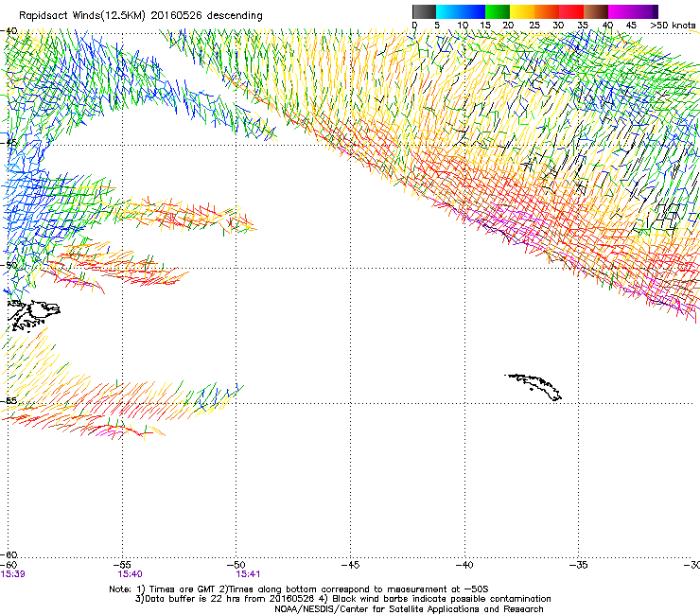Click the "Note: 1) Times are GMT" text line
The height and width of the screenshot is (615, 700).
[298, 589]
